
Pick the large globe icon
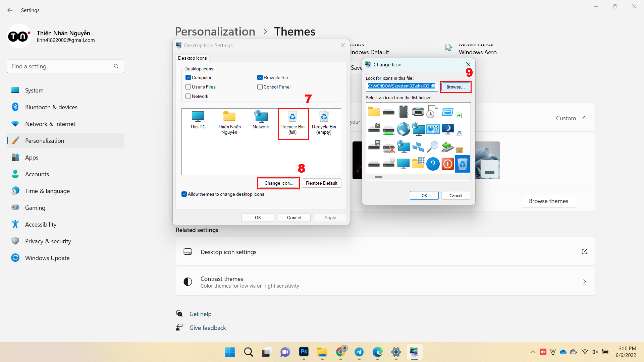[403, 129]
